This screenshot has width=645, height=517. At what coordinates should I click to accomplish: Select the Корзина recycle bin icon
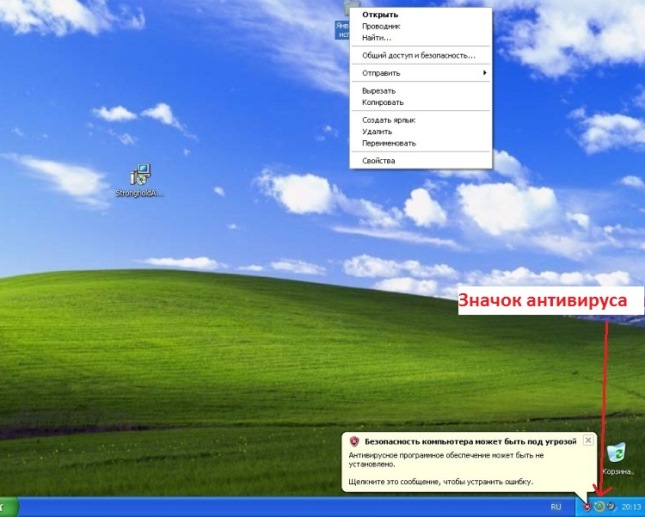point(617,459)
